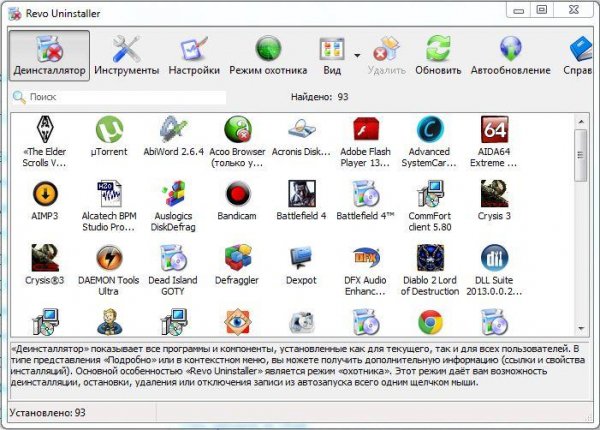Click the magnifier search icon
The width and height of the screenshot is (600, 430).
(x=19, y=97)
